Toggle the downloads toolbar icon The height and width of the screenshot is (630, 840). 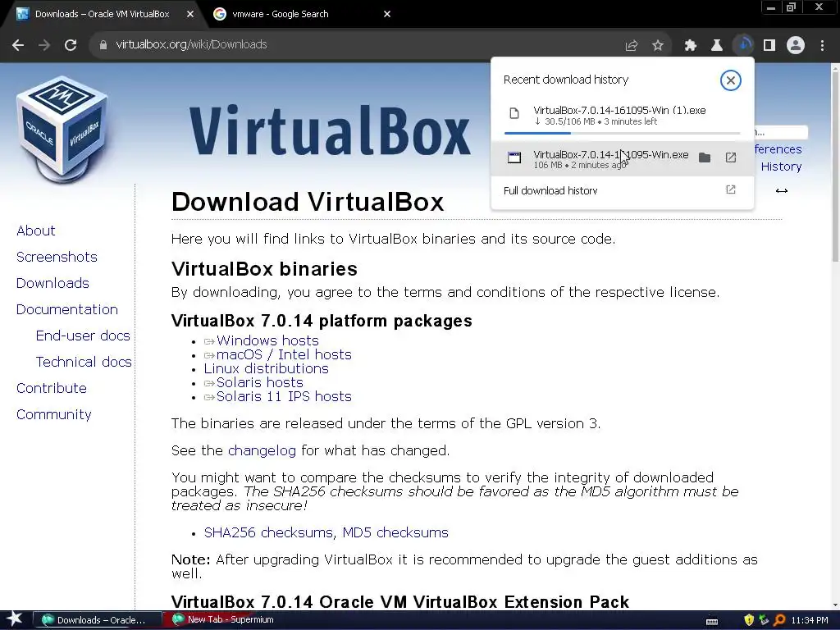pyautogui.click(x=743, y=46)
